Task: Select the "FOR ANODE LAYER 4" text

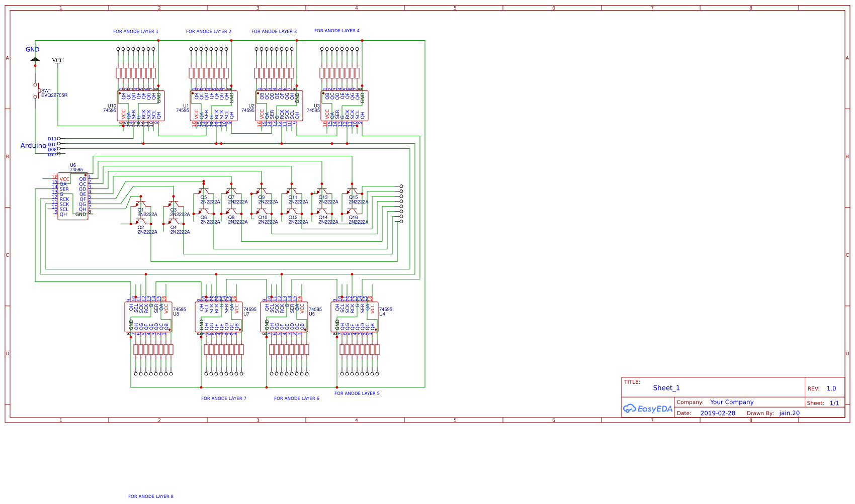Action: click(x=336, y=31)
